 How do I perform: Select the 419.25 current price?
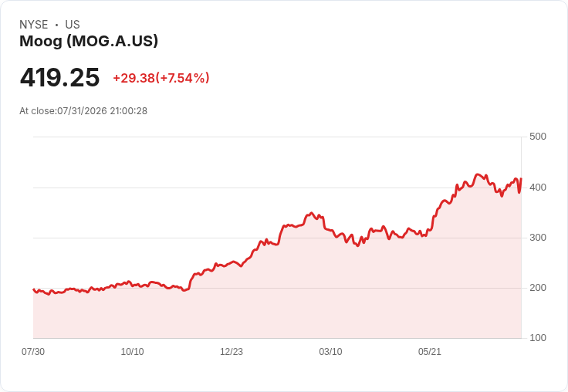pos(59,77)
